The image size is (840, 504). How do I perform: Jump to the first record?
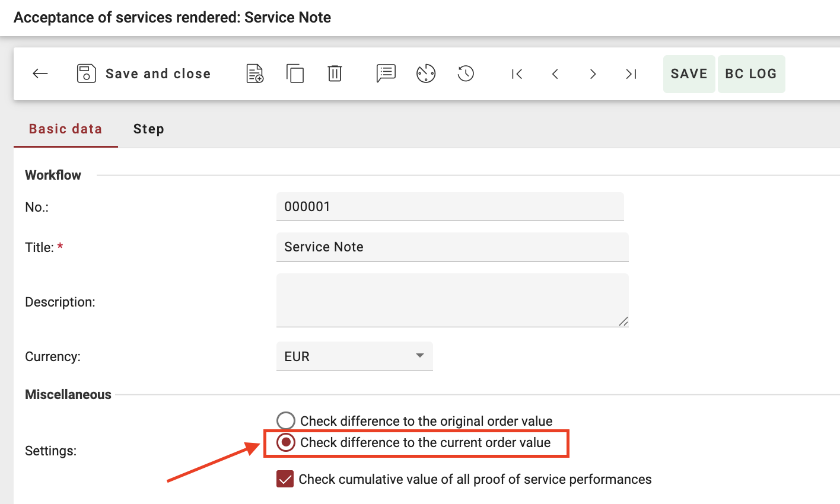[517, 74]
